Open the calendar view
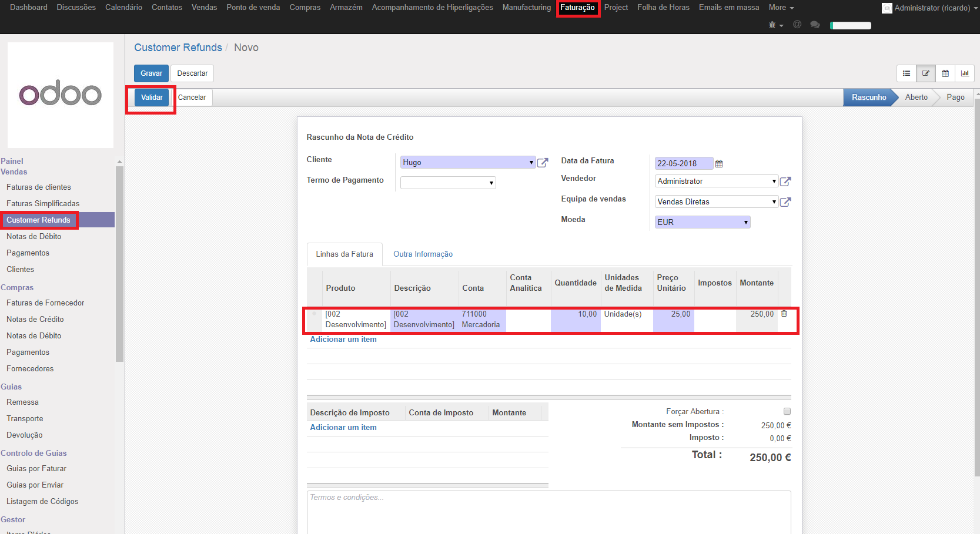This screenshot has width=980, height=534. click(945, 73)
